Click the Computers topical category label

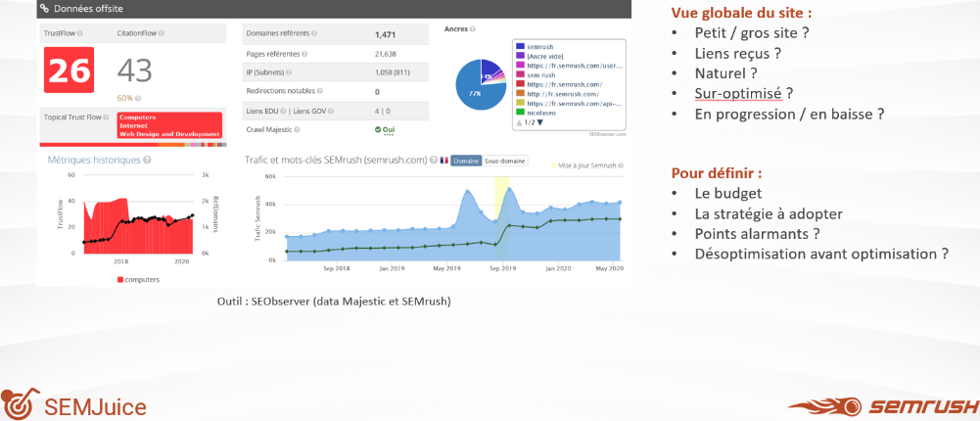(138, 117)
